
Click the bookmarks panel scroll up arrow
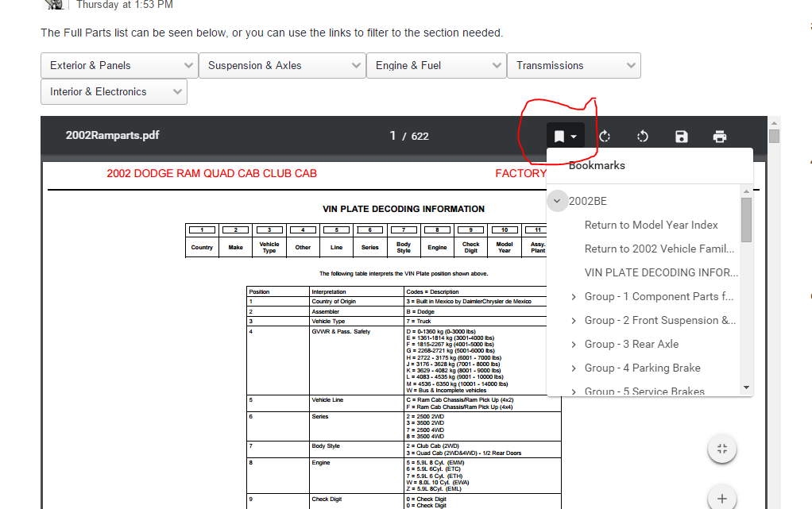(x=746, y=191)
